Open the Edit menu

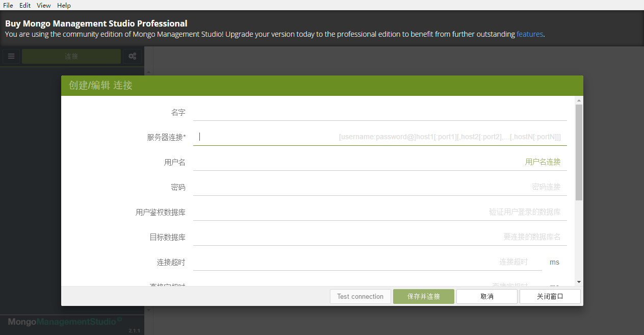point(24,5)
